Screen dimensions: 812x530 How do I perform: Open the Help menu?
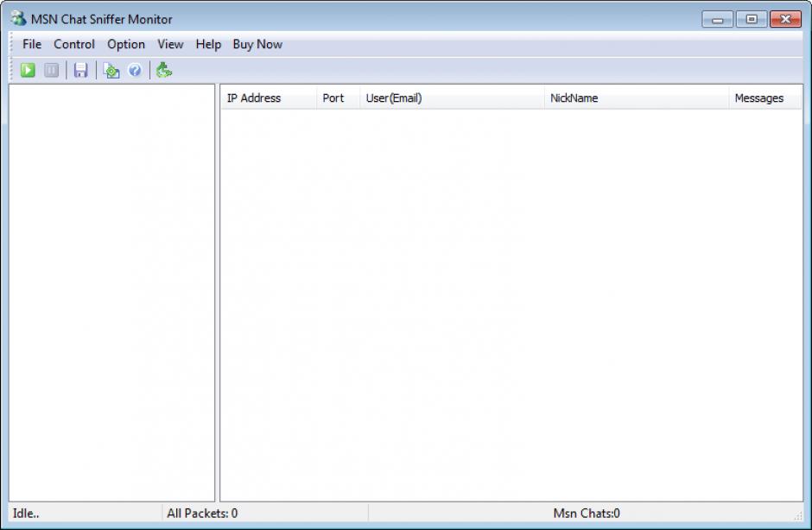point(208,45)
